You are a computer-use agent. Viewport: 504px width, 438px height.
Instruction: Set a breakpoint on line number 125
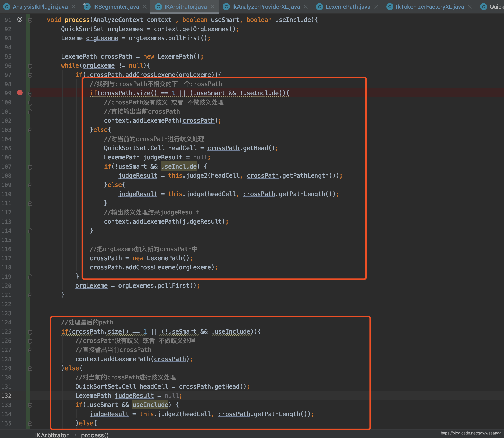pos(7,332)
